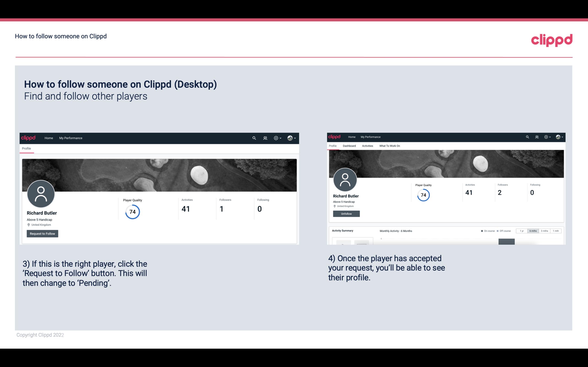Click the Player Quality score circle 74
The width and height of the screenshot is (588, 367).
(x=132, y=212)
